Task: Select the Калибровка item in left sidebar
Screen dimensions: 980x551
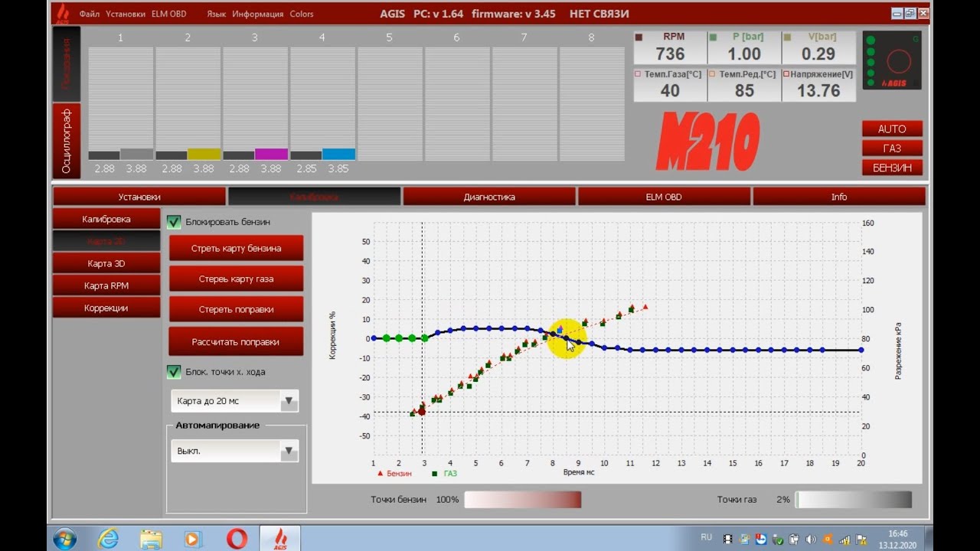Action: pyautogui.click(x=106, y=219)
